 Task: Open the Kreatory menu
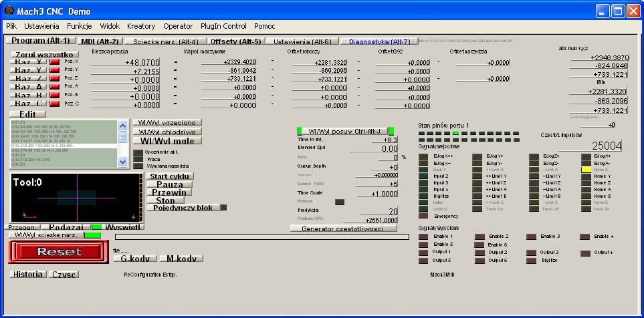click(x=141, y=26)
